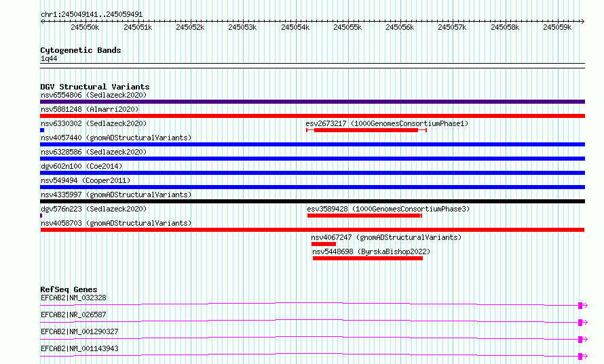Screen dimensions: 604x364
Task: Click the right arrow end of the ruler
Action: click(x=583, y=21)
